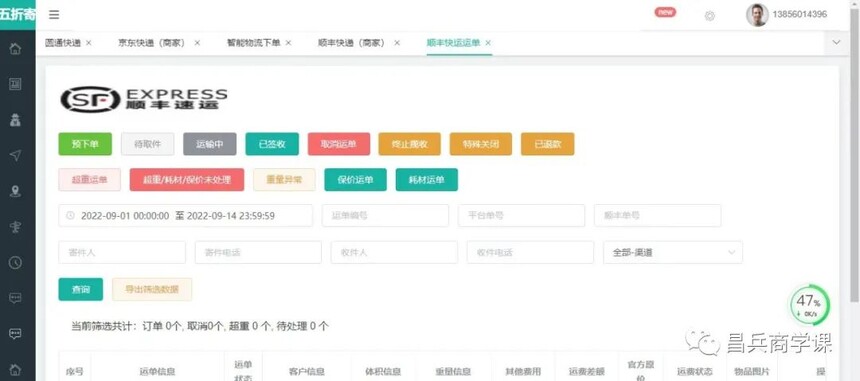Viewport: 860px width, 381px height.
Task: Click the 47% floating speed widget
Action: pyautogui.click(x=809, y=305)
